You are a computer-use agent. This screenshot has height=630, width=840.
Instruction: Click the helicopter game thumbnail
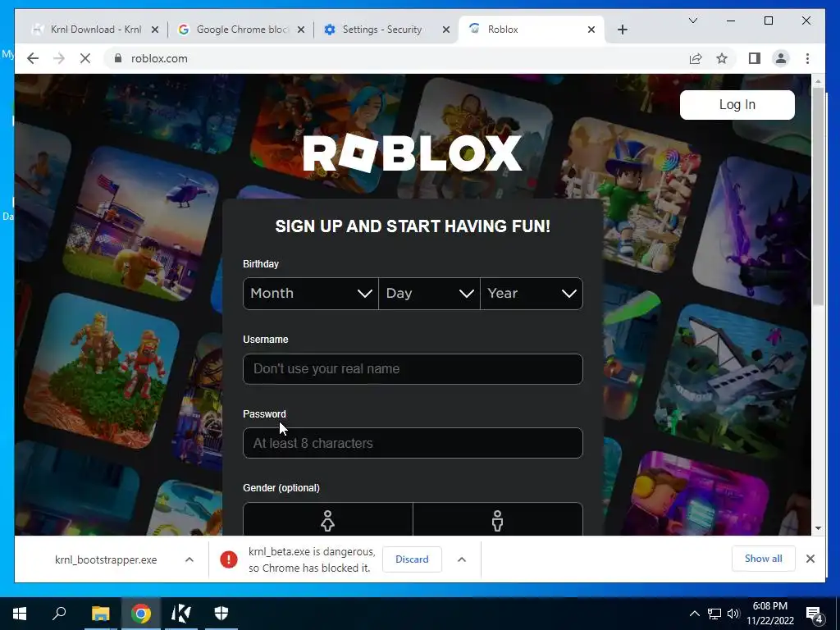[x=141, y=224]
